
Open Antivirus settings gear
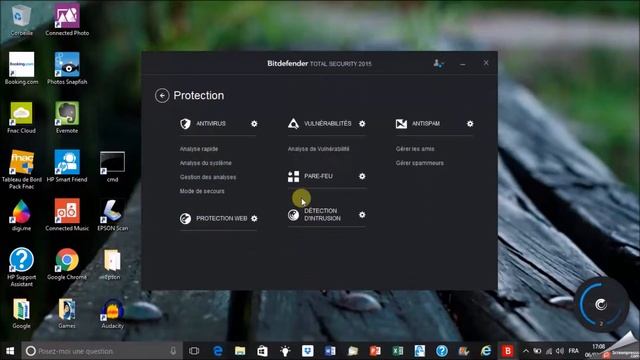pyautogui.click(x=254, y=124)
